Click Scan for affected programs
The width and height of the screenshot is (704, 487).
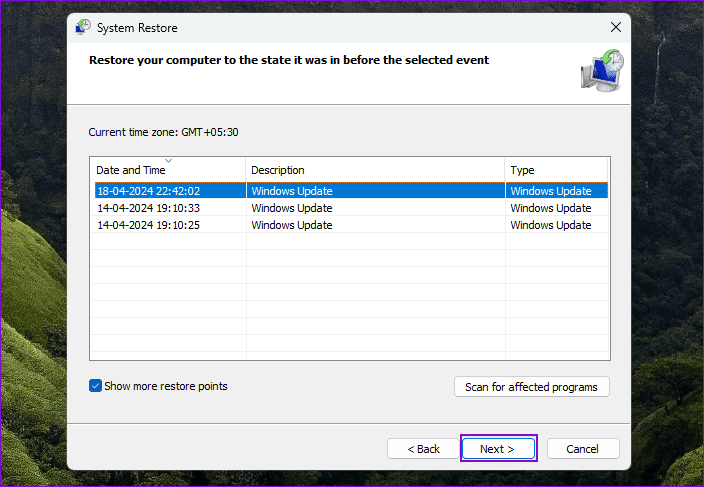point(532,387)
